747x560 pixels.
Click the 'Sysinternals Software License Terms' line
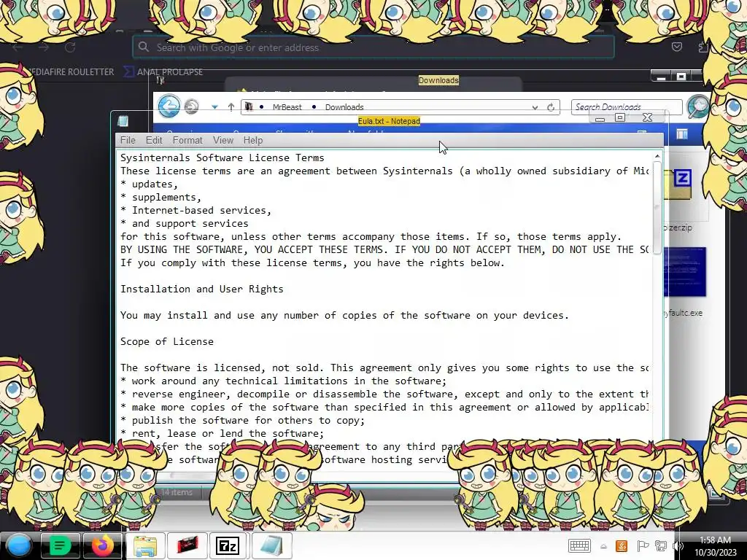[x=222, y=157]
